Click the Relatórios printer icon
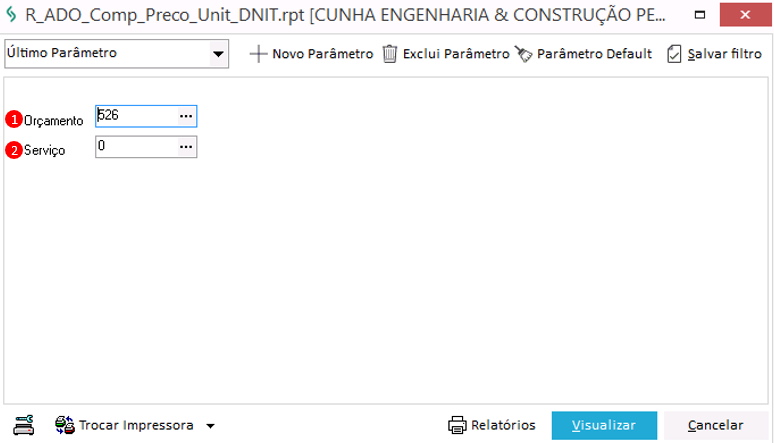774x443 pixels. click(457, 425)
